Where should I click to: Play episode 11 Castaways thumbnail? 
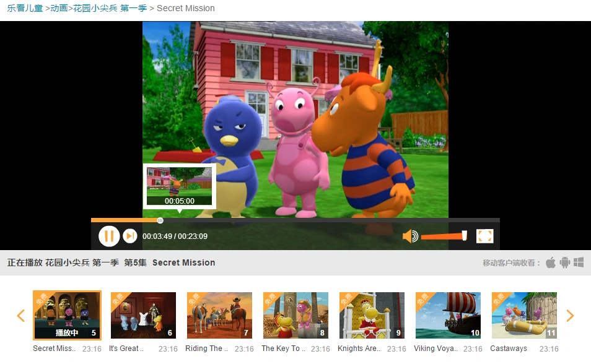coord(524,315)
